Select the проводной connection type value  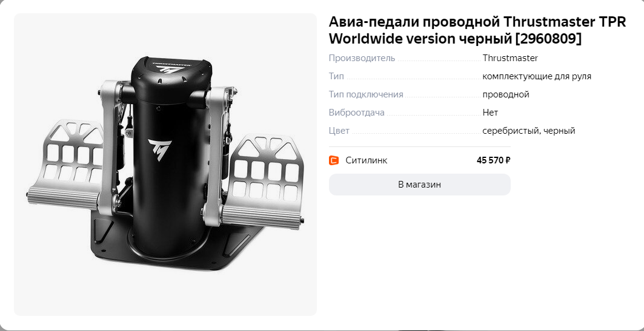pos(506,94)
